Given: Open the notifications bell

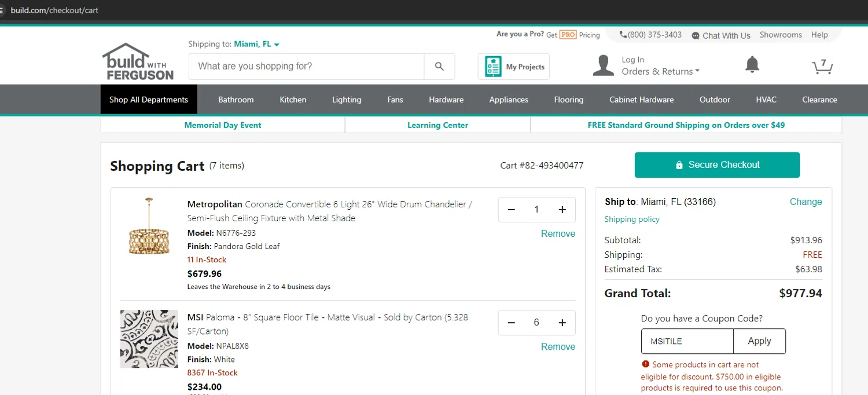Looking at the screenshot, I should coord(752,65).
